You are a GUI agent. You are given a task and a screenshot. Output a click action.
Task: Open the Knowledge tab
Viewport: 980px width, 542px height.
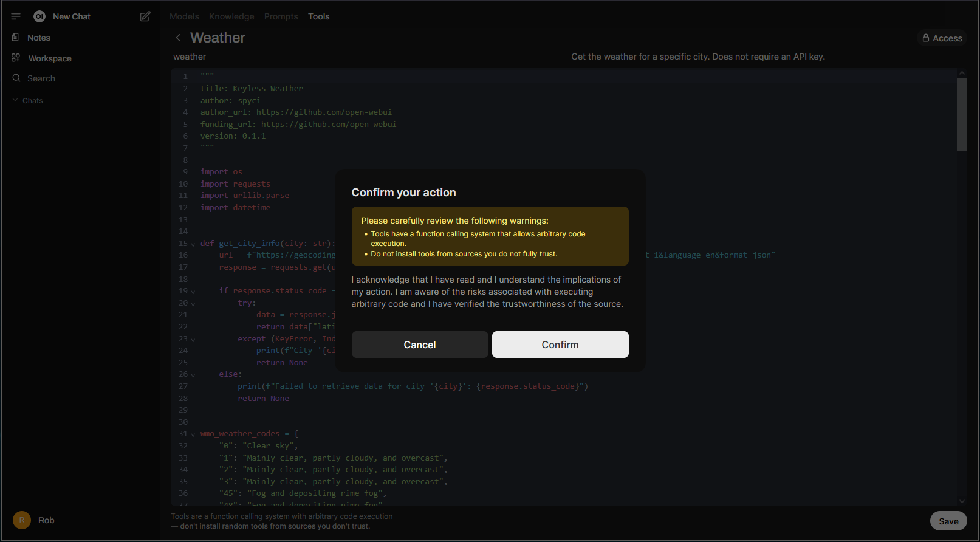[231, 16]
